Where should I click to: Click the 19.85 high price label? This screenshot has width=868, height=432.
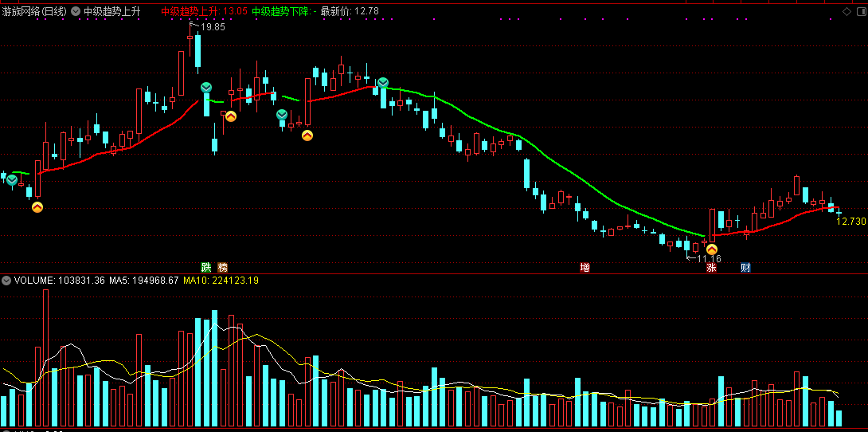[213, 26]
